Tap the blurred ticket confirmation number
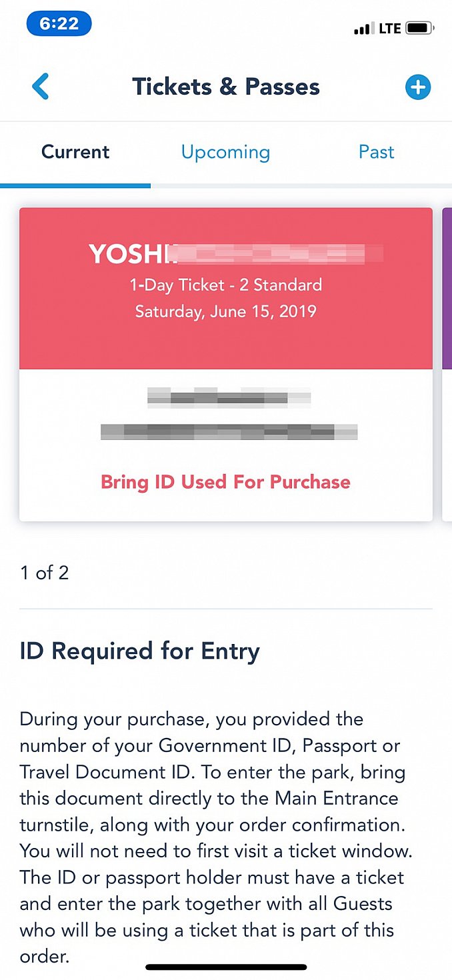 229,432
